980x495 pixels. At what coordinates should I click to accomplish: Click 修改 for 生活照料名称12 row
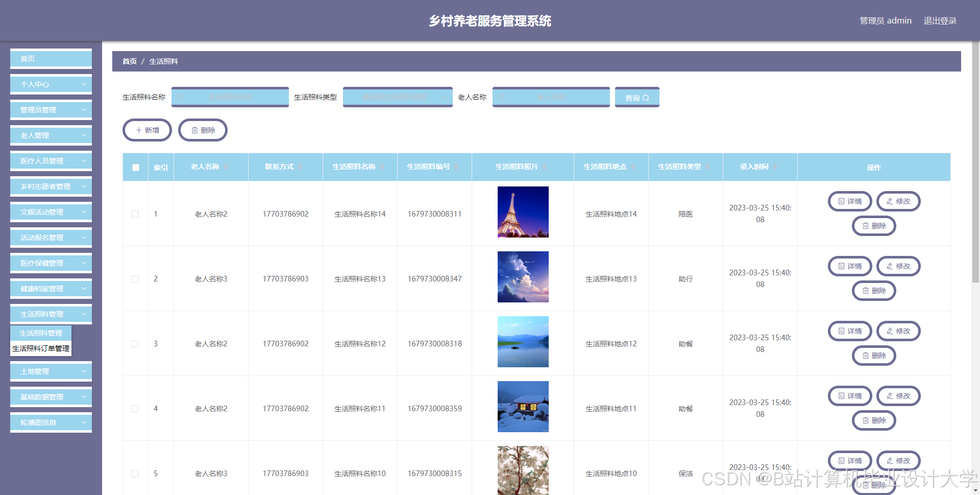pos(898,331)
